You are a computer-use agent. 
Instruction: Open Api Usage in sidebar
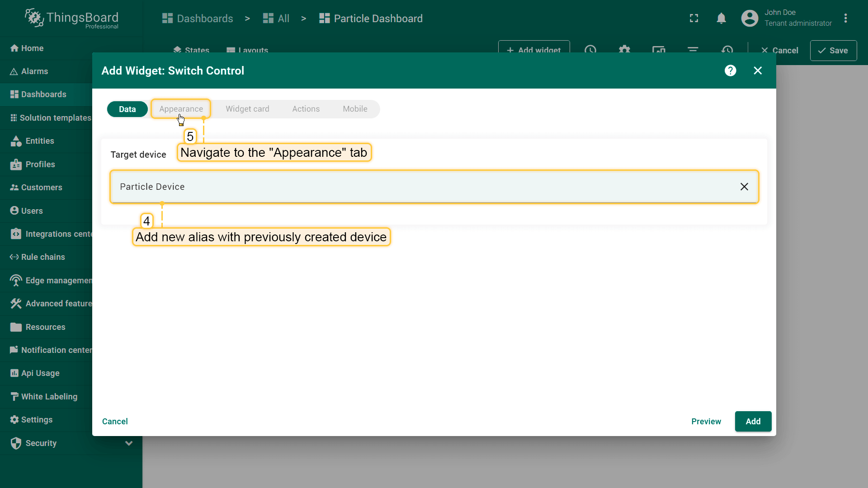[x=40, y=373]
